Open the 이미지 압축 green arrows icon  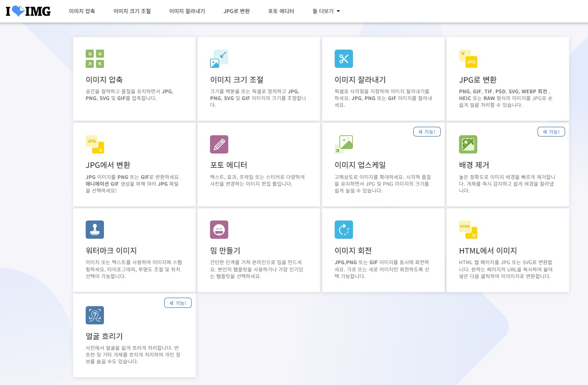click(95, 59)
